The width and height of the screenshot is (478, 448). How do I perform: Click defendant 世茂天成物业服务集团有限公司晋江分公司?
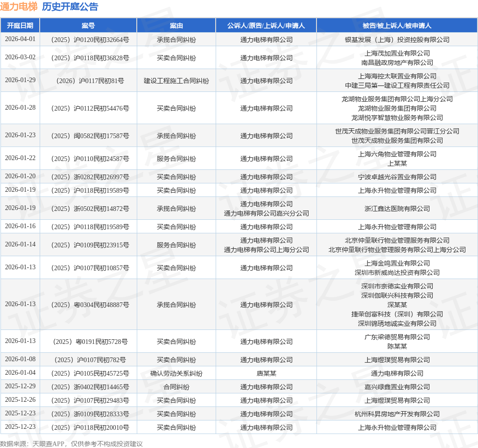click(397, 131)
